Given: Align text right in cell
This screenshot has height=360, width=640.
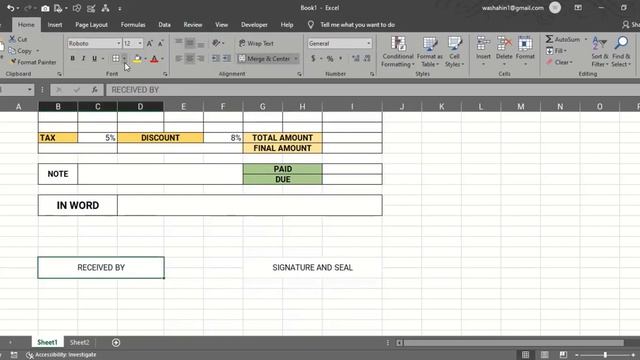Looking at the screenshot, I should [x=201, y=59].
